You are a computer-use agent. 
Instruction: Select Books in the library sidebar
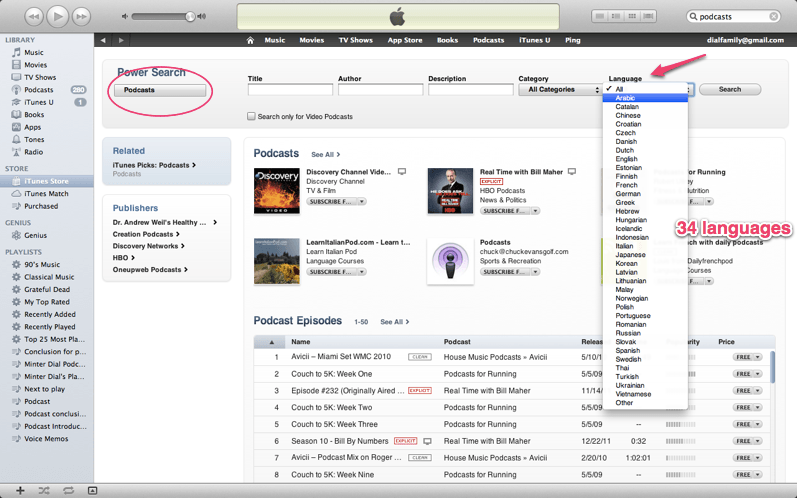click(x=34, y=115)
